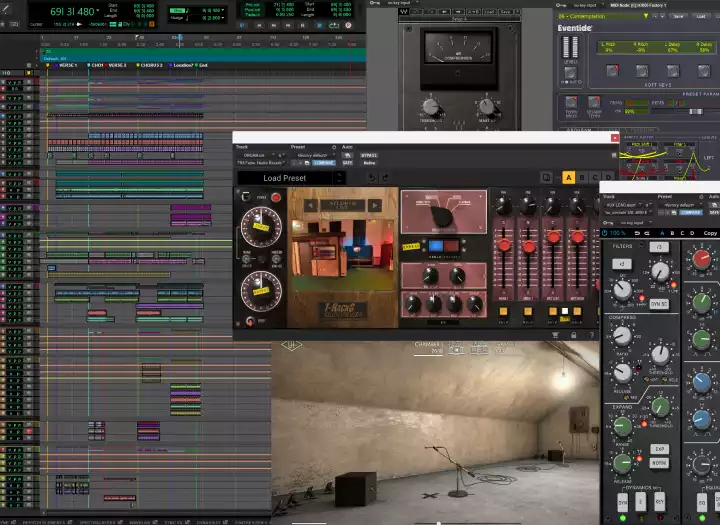Click Load Preset field in T-RackS plugin
This screenshot has width=720, height=525.
(x=285, y=178)
